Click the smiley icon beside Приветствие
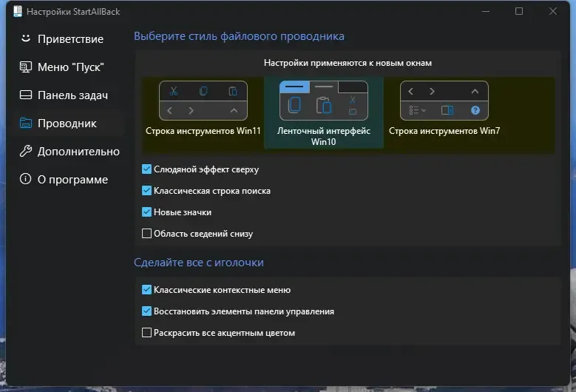The height and width of the screenshot is (392, 576). [25, 38]
